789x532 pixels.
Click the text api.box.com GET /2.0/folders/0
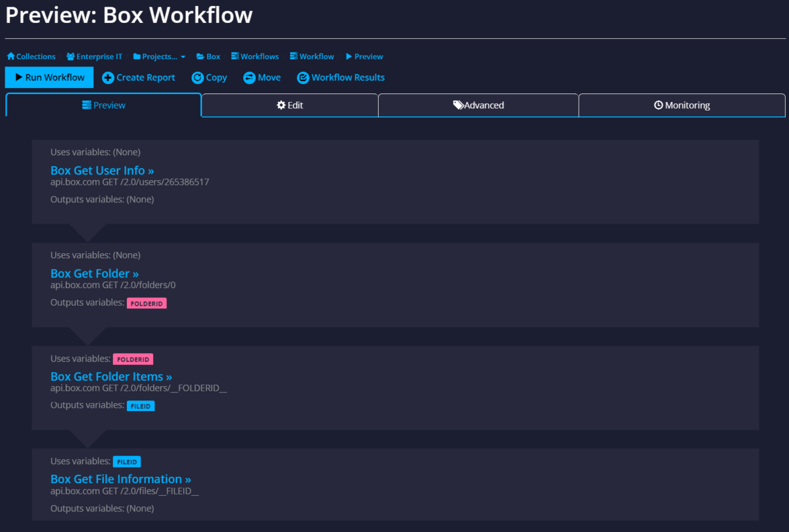point(113,285)
